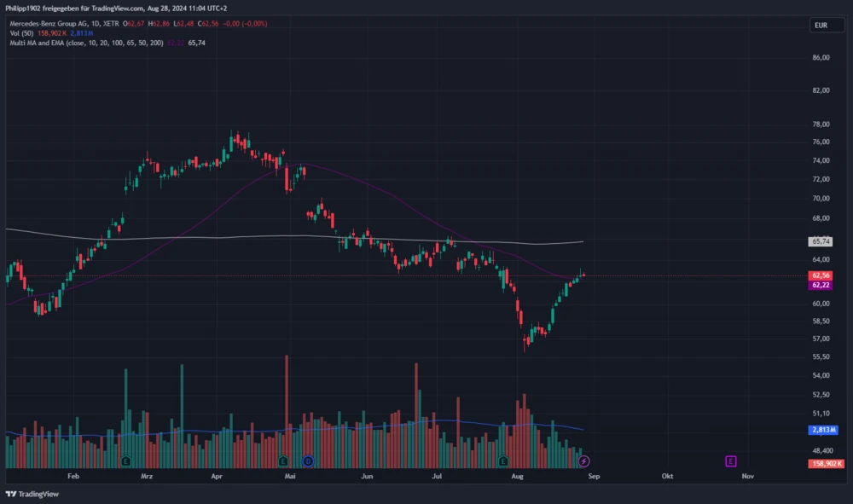Click the red 158,902K volume label
Image resolution: width=853 pixels, height=504 pixels.
826,464
